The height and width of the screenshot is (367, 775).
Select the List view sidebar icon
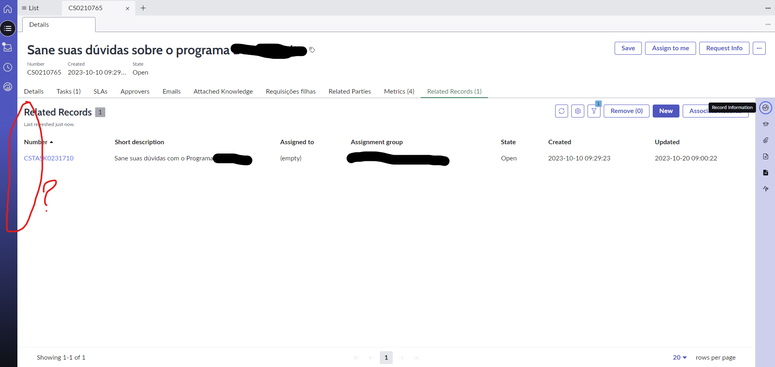[x=8, y=28]
